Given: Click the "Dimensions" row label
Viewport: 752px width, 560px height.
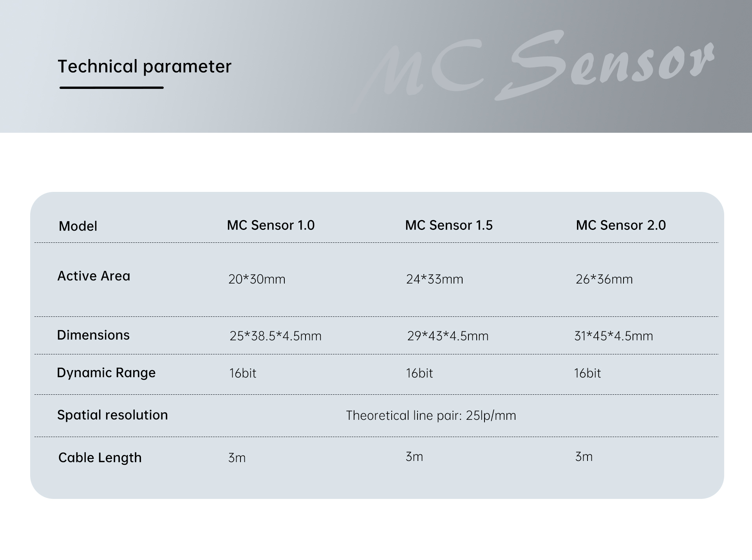Looking at the screenshot, I should pos(93,335).
